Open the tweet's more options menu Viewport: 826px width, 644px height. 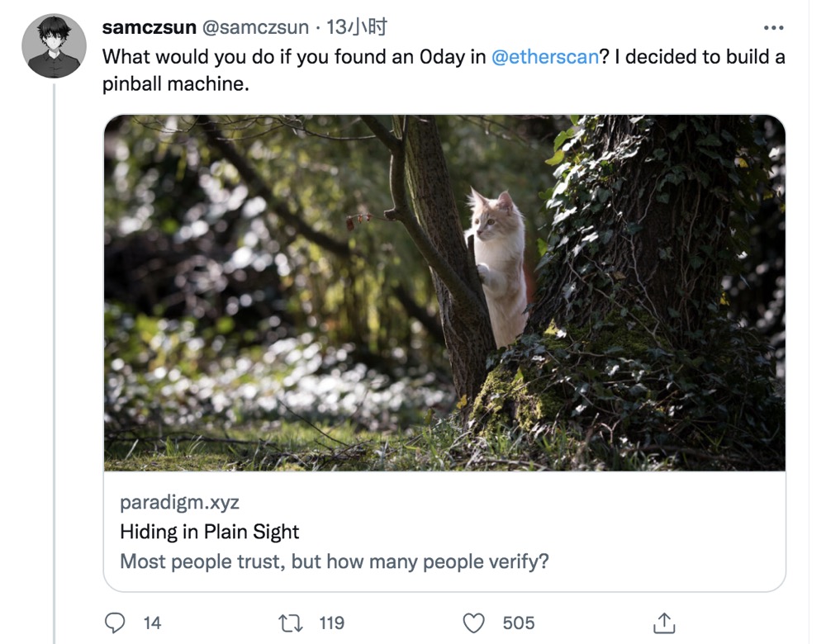[x=773, y=28]
